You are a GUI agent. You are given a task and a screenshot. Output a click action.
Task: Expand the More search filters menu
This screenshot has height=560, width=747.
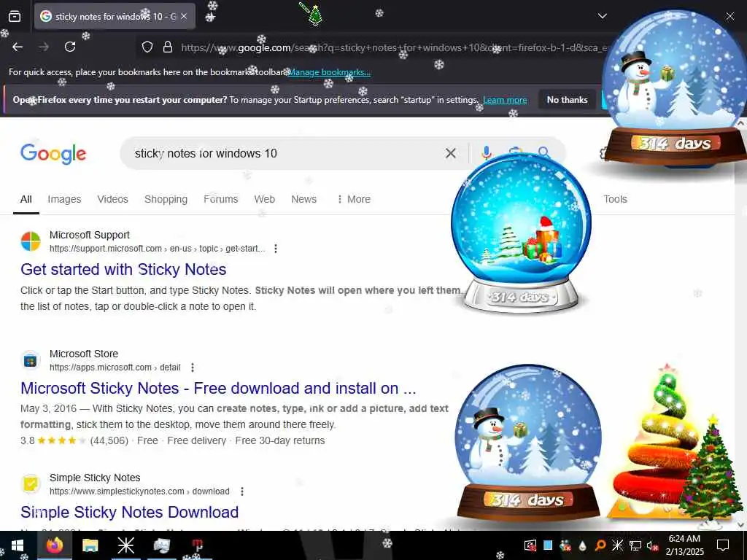[x=354, y=199]
